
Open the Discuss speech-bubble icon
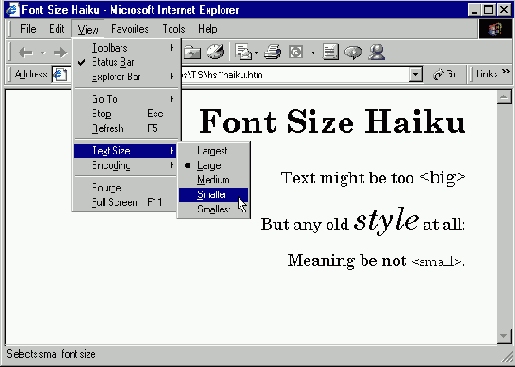tap(353, 52)
